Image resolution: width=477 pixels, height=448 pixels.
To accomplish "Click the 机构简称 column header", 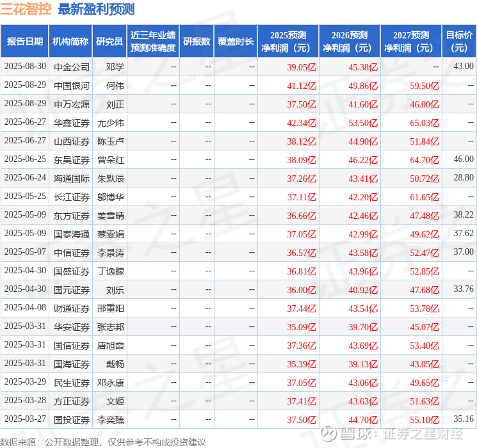I will tap(70, 41).
